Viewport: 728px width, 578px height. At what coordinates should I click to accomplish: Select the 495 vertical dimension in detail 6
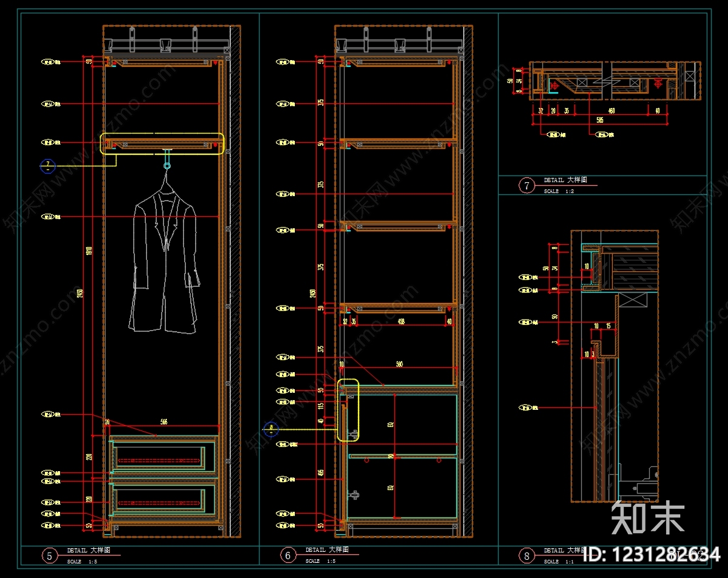click(x=322, y=472)
